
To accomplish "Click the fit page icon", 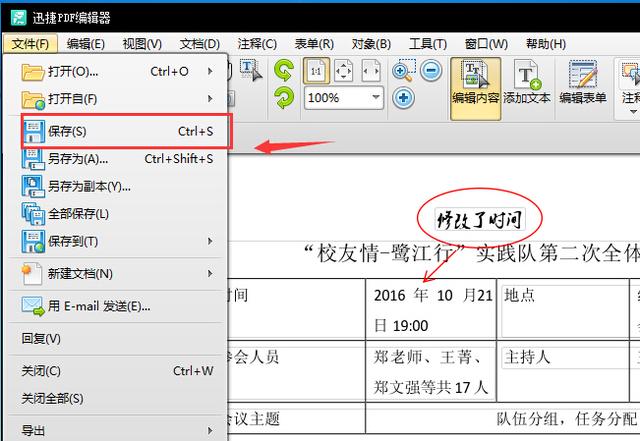I will (343, 71).
